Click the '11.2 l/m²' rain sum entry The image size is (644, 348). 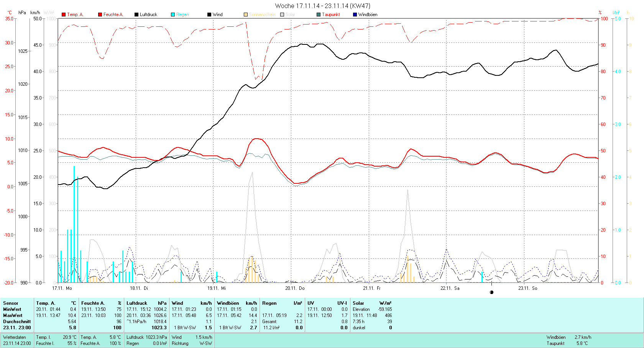click(x=271, y=328)
